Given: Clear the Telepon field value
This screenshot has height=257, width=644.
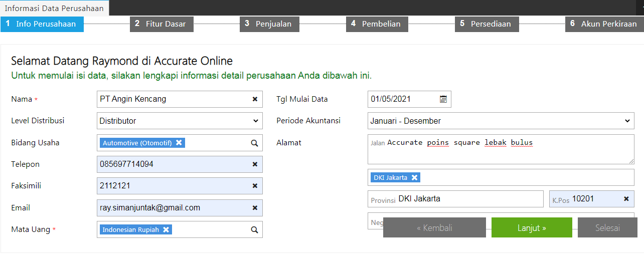Looking at the screenshot, I should (x=255, y=164).
